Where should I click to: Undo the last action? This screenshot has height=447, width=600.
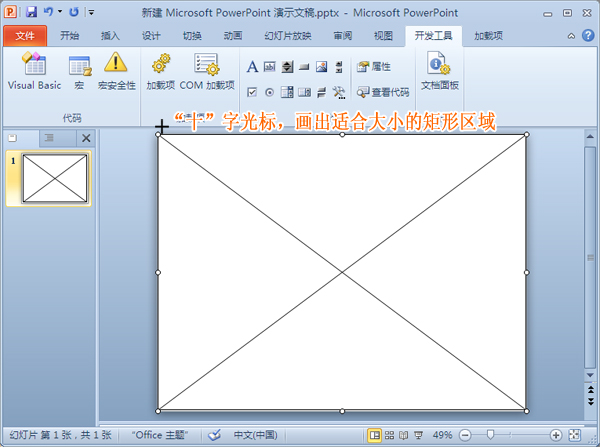48,12
